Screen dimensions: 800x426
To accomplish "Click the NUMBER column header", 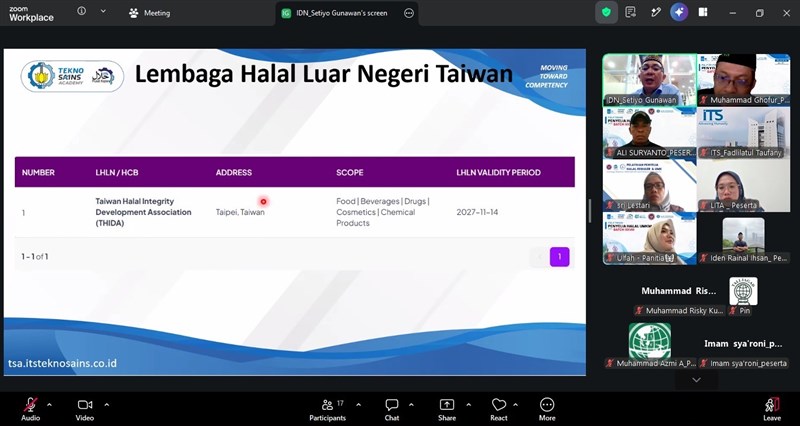I will [38, 172].
